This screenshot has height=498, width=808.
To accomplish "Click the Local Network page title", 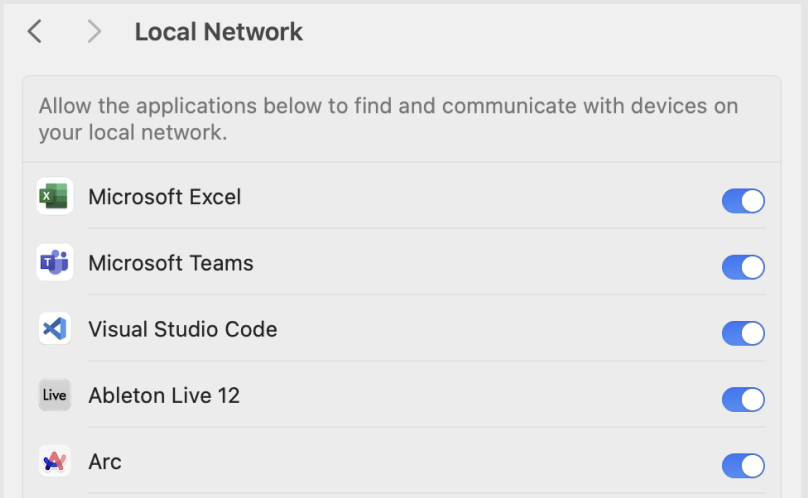I will click(x=218, y=32).
